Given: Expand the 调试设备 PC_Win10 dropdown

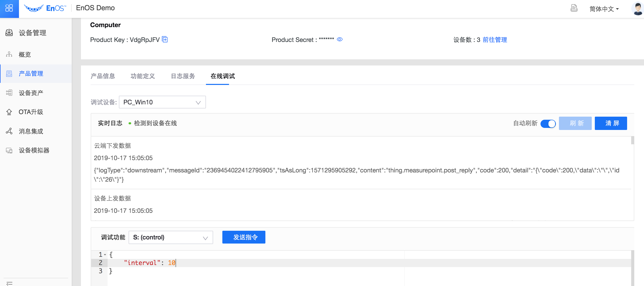Looking at the screenshot, I should click(x=162, y=102).
